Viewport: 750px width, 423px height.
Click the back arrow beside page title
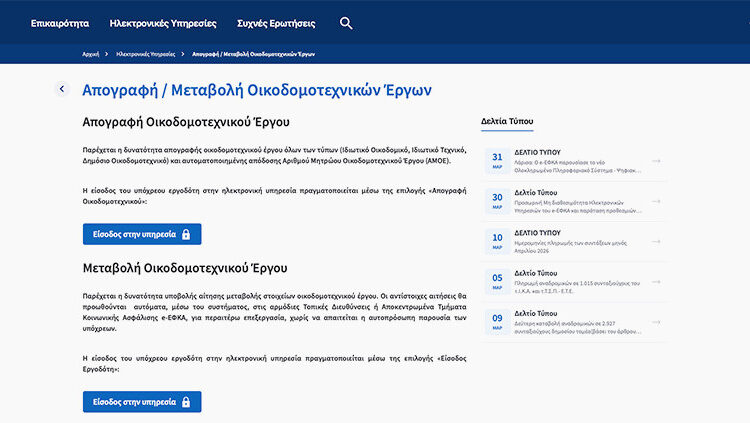coord(62,89)
